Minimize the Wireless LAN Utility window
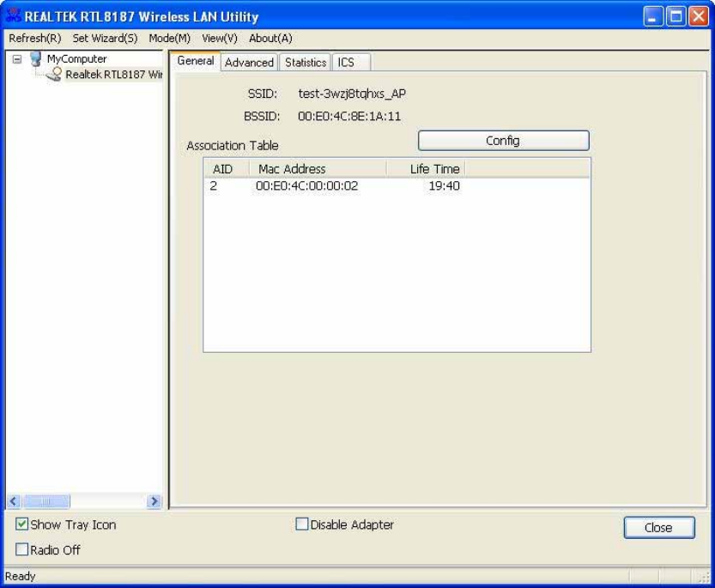Viewport: 715px width, 588px height. coord(653,17)
